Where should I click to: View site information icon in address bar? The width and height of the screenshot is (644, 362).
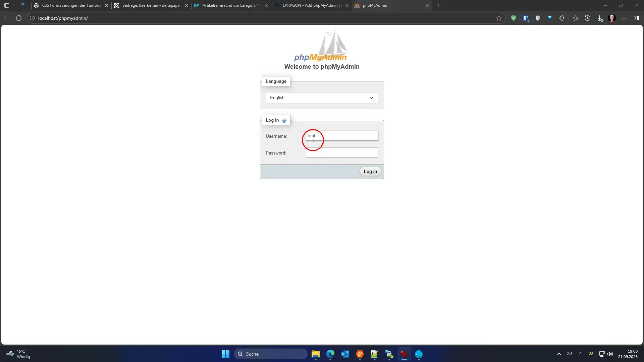tap(32, 18)
